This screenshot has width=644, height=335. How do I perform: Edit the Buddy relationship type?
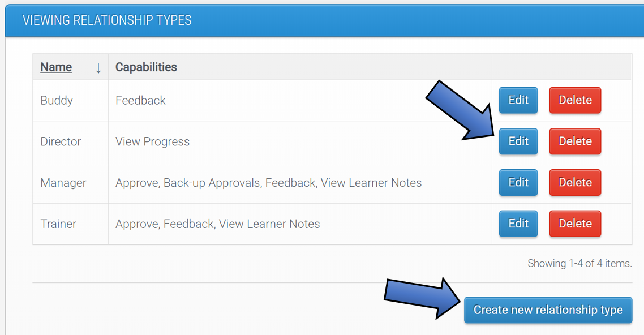[518, 100]
